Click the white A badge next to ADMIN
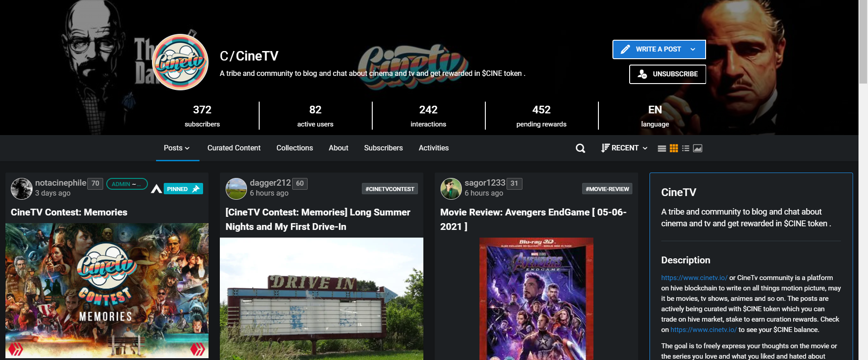This screenshot has height=360, width=868. [157, 189]
